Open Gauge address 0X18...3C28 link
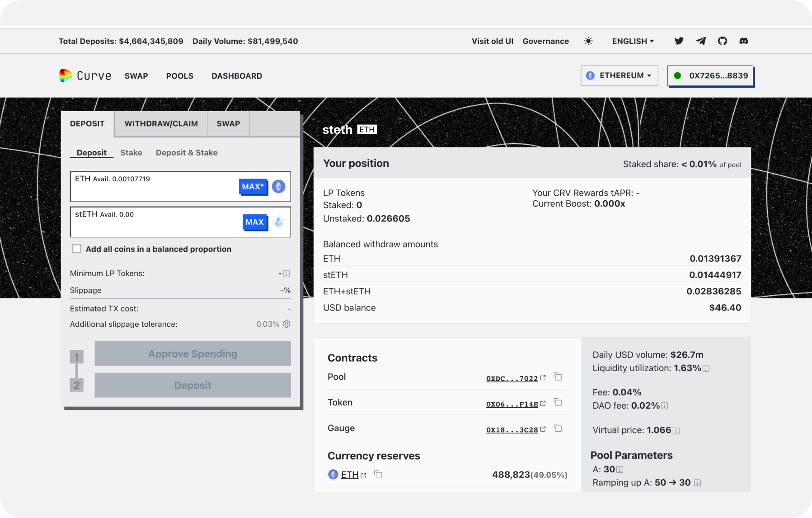The width and height of the screenshot is (812, 518). 512,430
